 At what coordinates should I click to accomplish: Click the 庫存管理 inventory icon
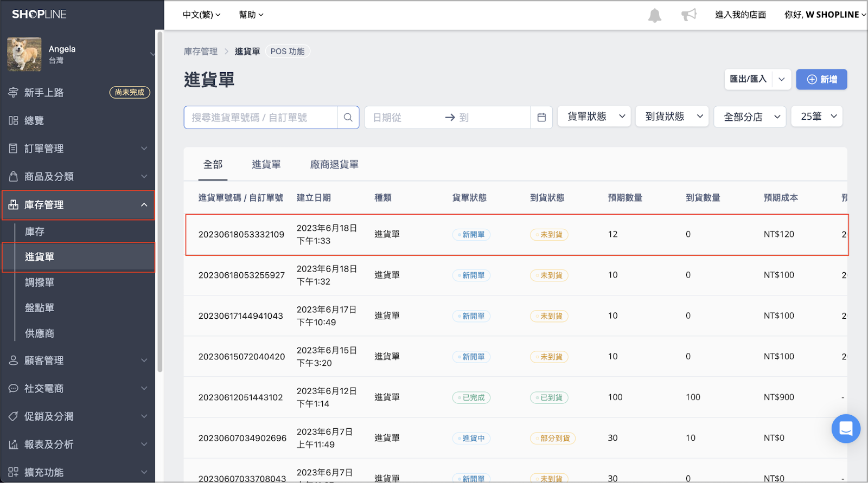click(14, 204)
